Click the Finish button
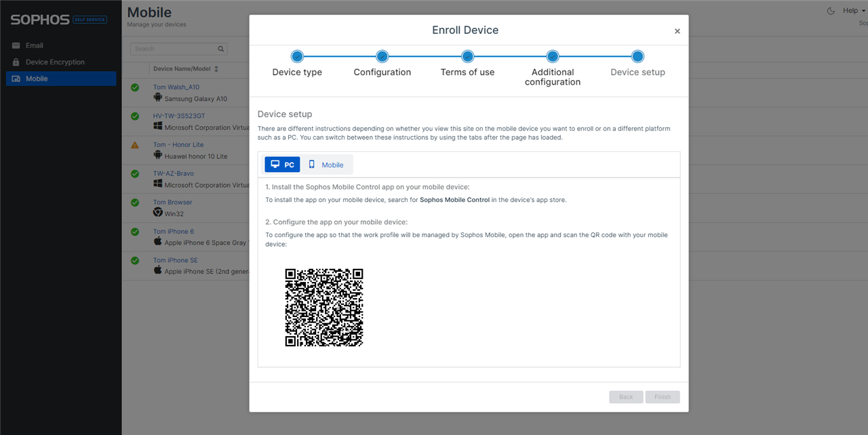The image size is (868, 435). pos(663,397)
